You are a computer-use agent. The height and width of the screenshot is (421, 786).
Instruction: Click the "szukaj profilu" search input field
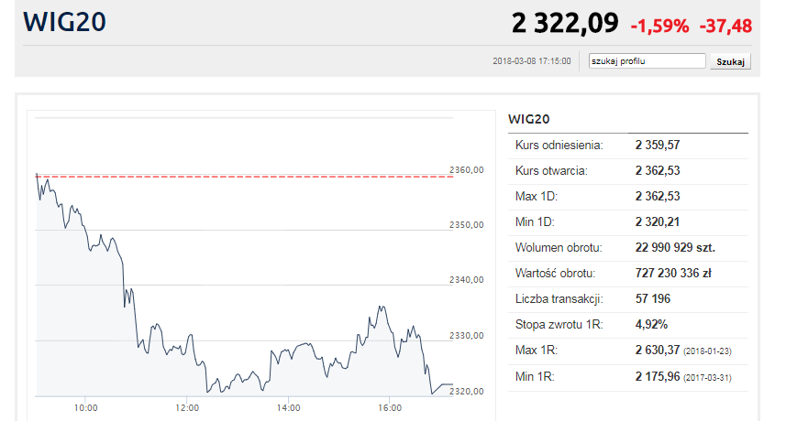646,61
